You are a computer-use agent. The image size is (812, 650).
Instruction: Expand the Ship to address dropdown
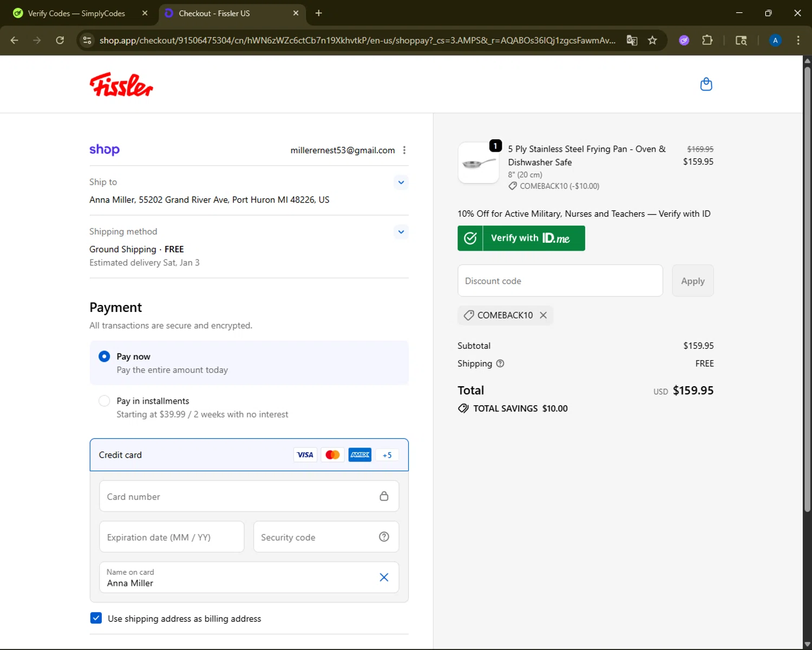(401, 183)
